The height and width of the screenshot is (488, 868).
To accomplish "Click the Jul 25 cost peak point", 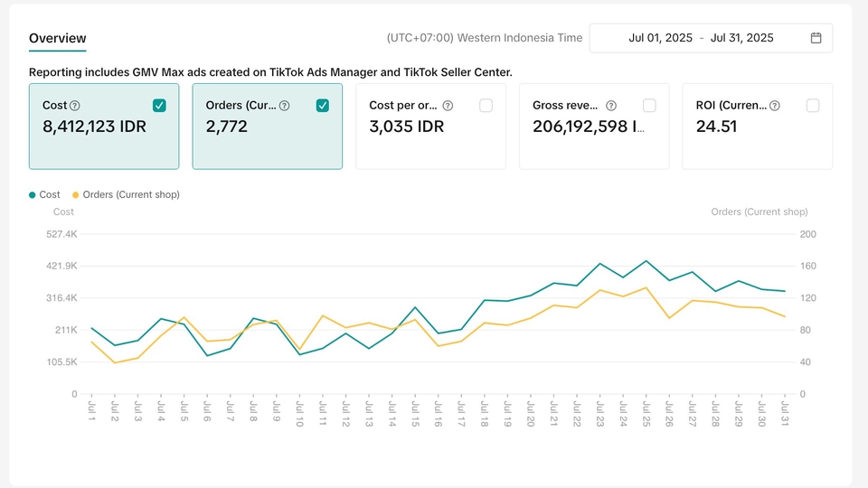I will click(x=646, y=261).
